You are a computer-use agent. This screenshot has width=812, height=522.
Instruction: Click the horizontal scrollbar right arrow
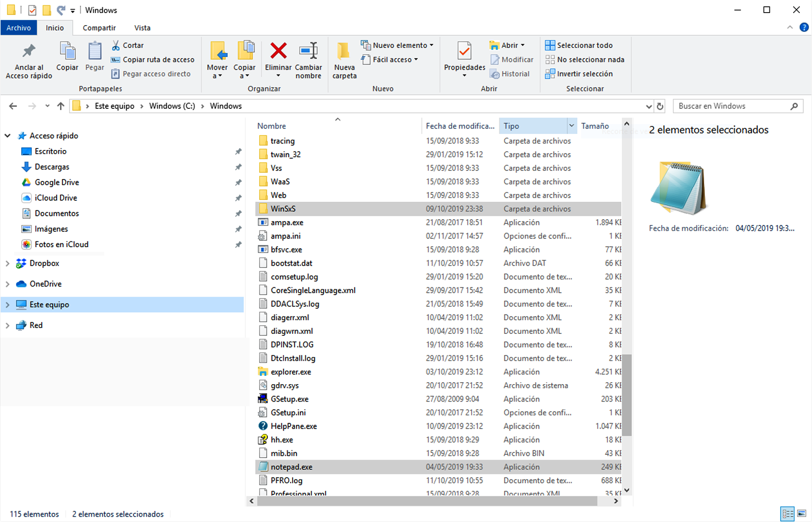(616, 501)
